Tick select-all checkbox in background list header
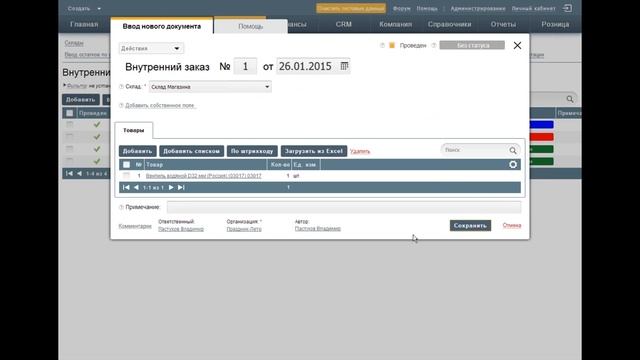 (x=70, y=113)
